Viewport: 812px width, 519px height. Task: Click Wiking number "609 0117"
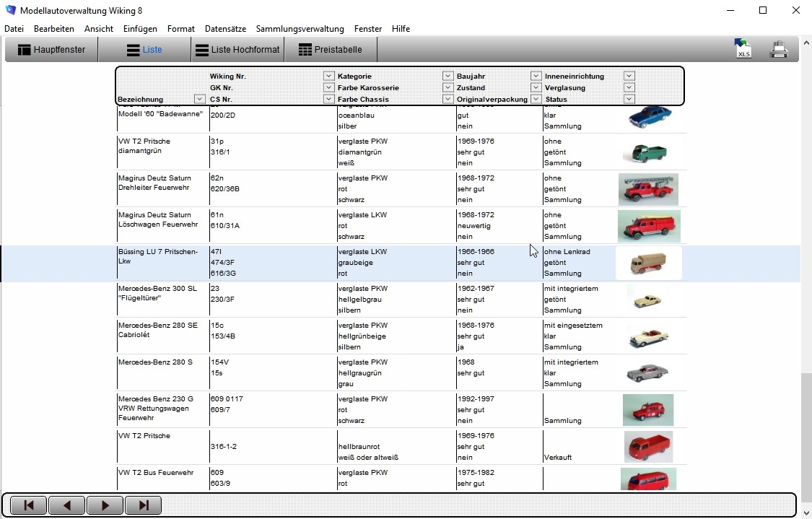(x=227, y=399)
